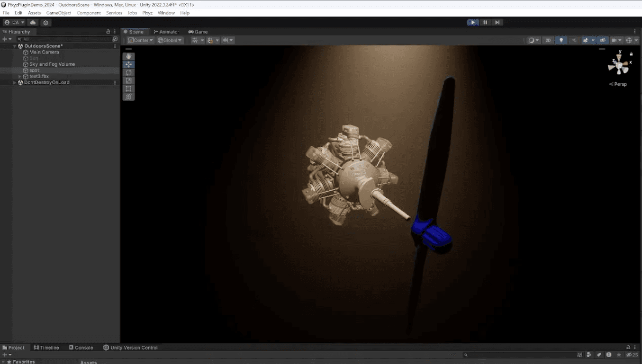Toggle hidden objects visibility
The height and width of the screenshot is (364, 642).
click(x=603, y=40)
